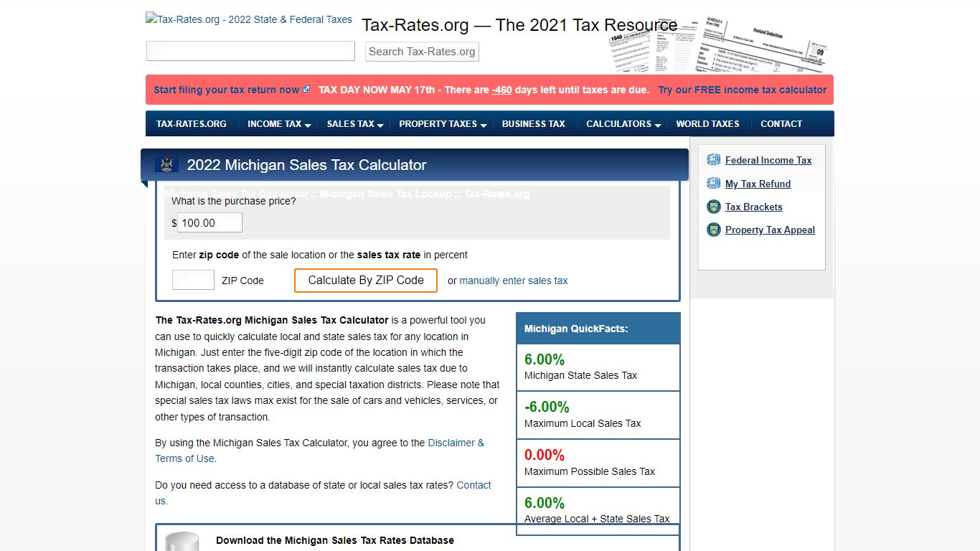Screen dimensions: 980x551
Task: Click the database cylinder icon
Action: [182, 542]
